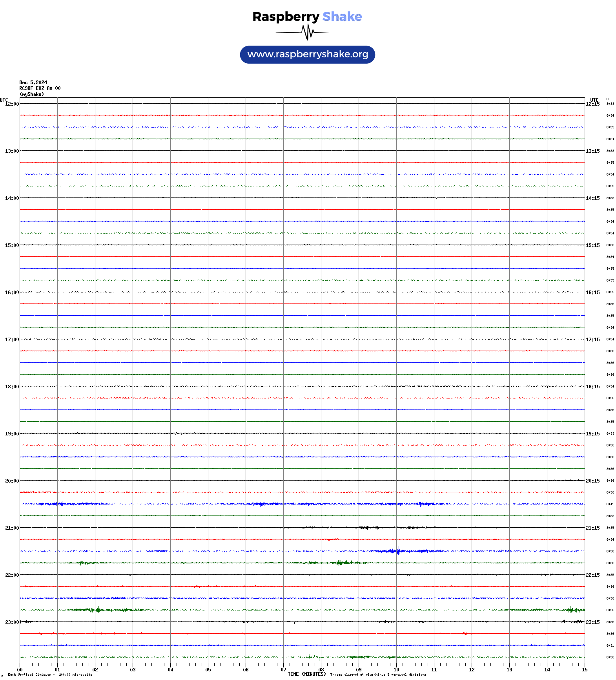The height and width of the screenshot is (680, 616).
Task: Click the right 18:15 time label
Action: coord(593,387)
